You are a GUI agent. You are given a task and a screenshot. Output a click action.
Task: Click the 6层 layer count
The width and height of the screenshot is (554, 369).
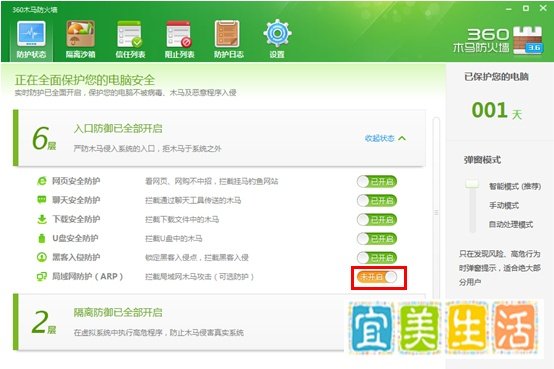(x=44, y=138)
